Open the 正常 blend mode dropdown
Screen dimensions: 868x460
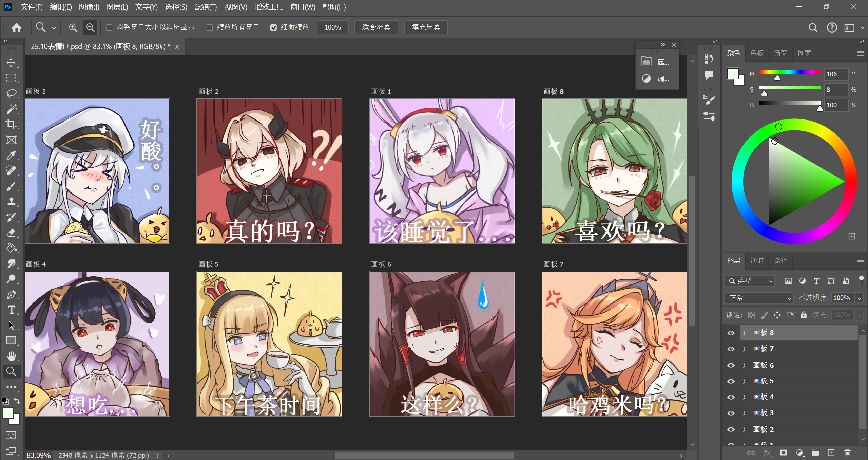759,298
